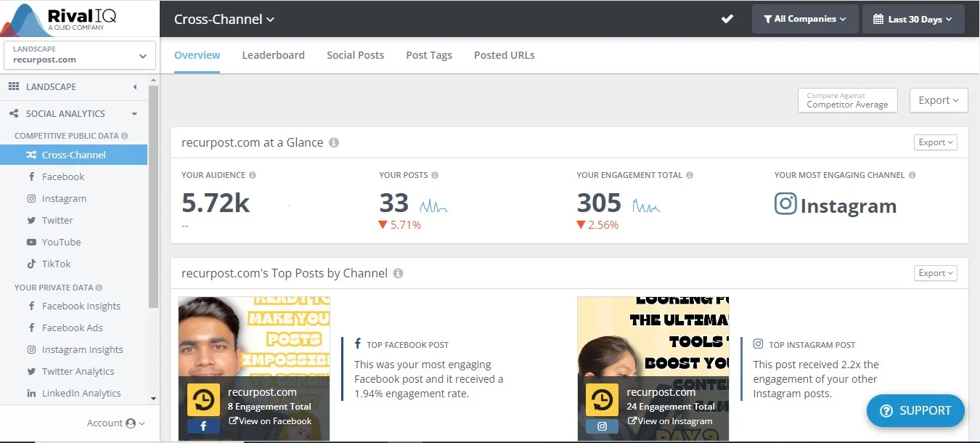Click the sidebar scroll down arrow
The image size is (980, 443).
(153, 398)
